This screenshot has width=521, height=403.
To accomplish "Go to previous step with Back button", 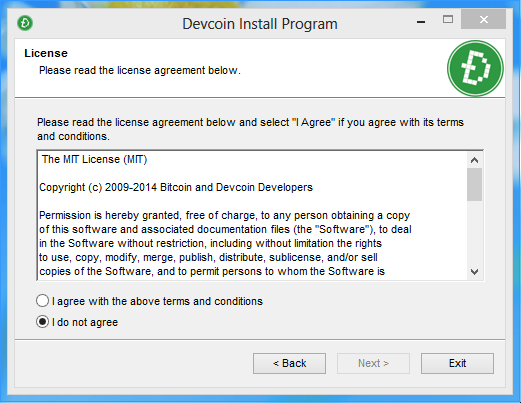I will [289, 363].
